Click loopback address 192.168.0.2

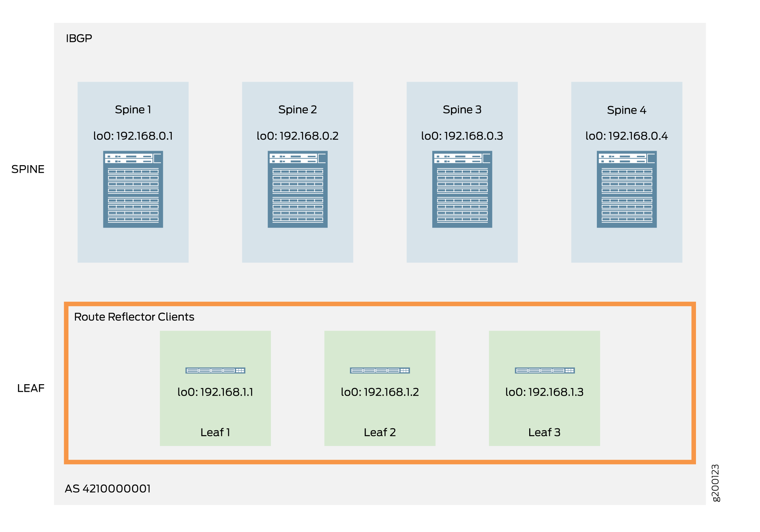(297, 136)
